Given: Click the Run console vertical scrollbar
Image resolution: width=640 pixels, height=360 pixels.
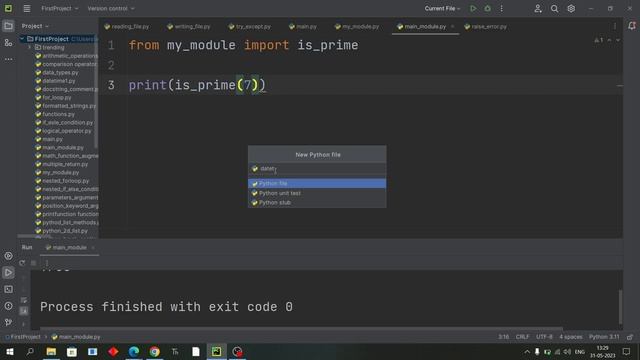Looking at the screenshot, I should 620,306.
